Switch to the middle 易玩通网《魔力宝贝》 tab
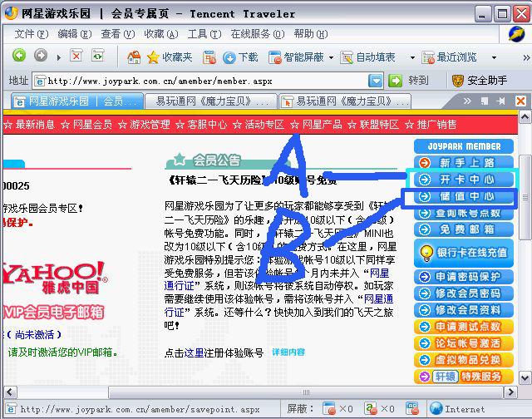The image size is (532, 419). (210, 101)
